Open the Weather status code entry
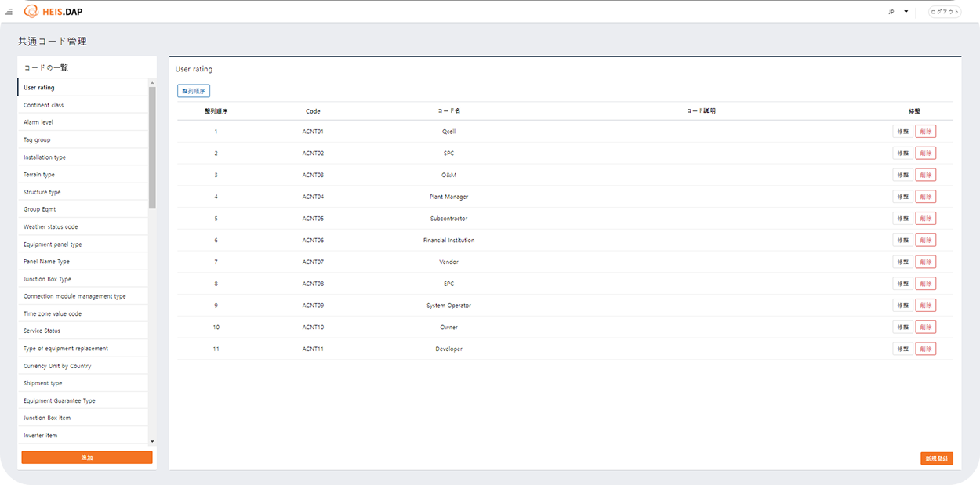 [51, 226]
